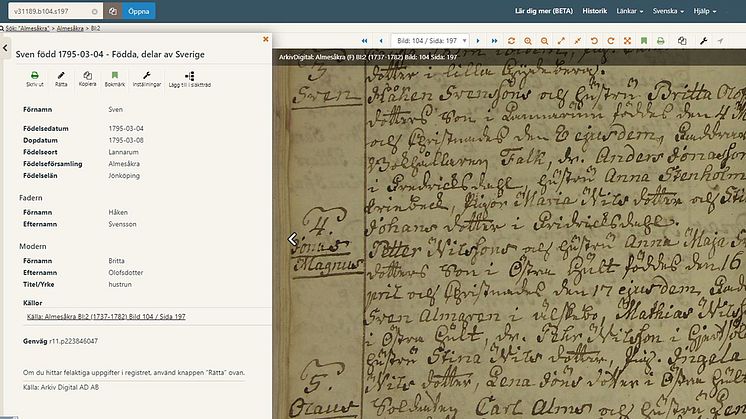Select the Födelseort value Lannarum

pos(123,152)
